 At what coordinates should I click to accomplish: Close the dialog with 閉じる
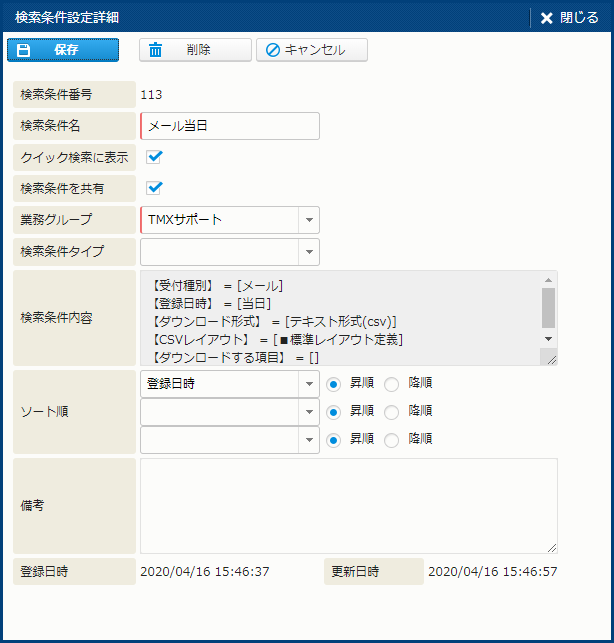[x=570, y=18]
